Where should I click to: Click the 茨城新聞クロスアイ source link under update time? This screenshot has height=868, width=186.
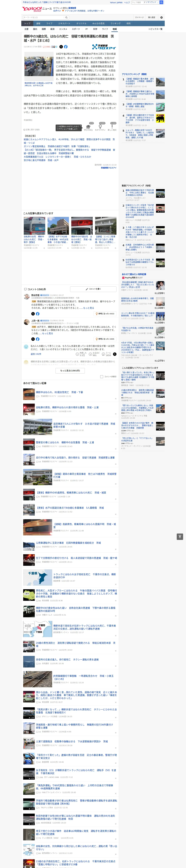108,168
